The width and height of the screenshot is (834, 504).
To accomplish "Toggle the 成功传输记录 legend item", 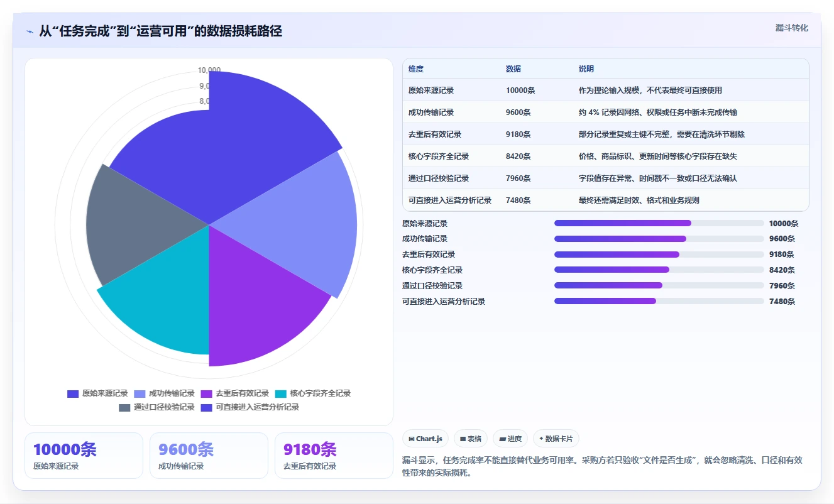I will pos(164,393).
